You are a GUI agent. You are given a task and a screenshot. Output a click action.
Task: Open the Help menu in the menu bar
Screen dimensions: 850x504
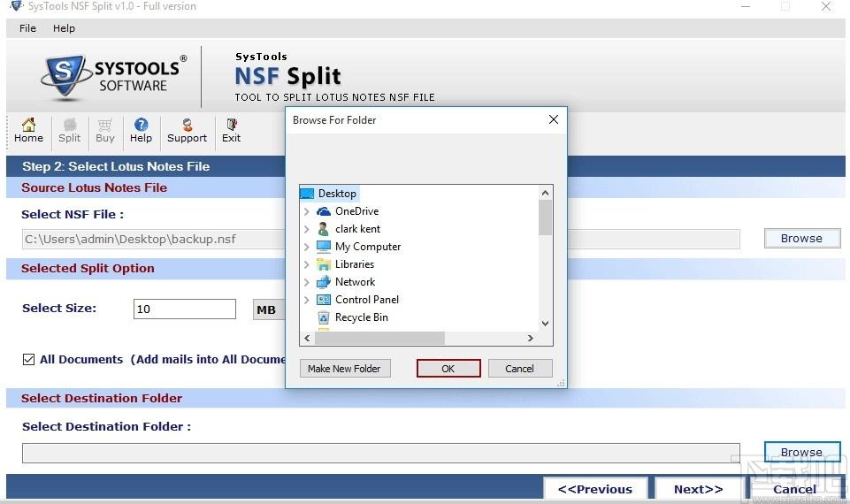point(64,28)
